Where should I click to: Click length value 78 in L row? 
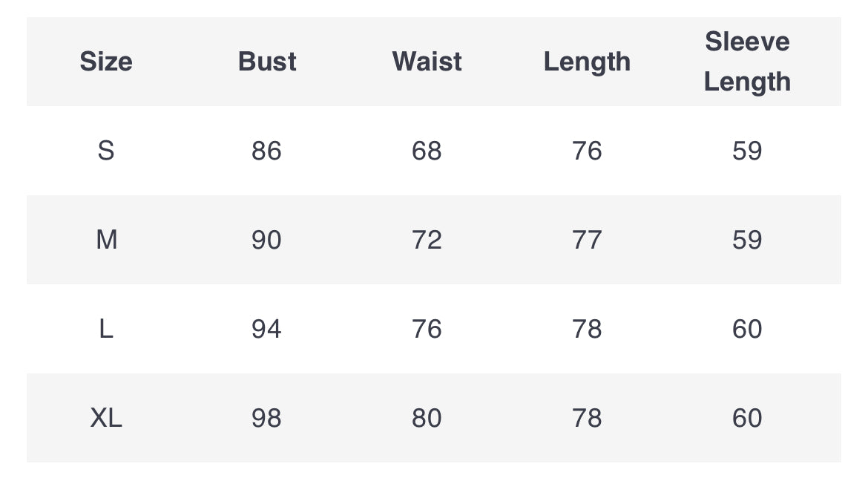[x=587, y=329]
